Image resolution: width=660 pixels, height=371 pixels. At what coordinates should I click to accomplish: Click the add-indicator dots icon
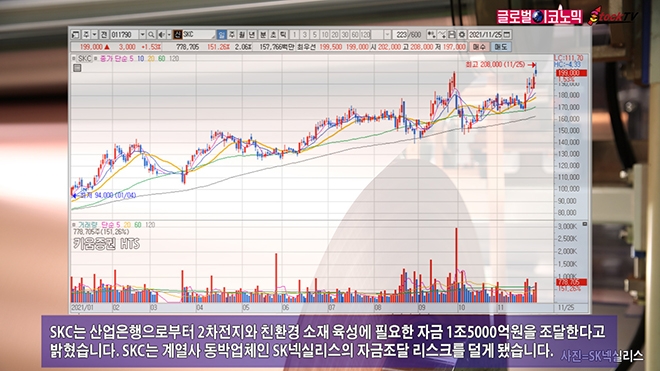431,35
